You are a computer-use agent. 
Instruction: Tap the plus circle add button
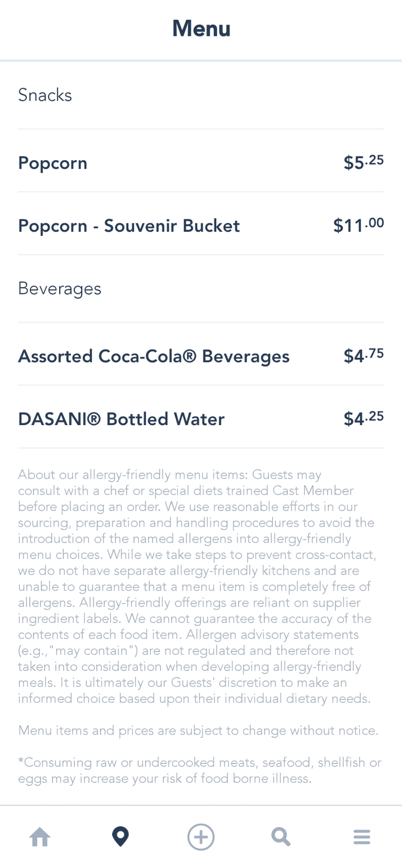click(201, 837)
